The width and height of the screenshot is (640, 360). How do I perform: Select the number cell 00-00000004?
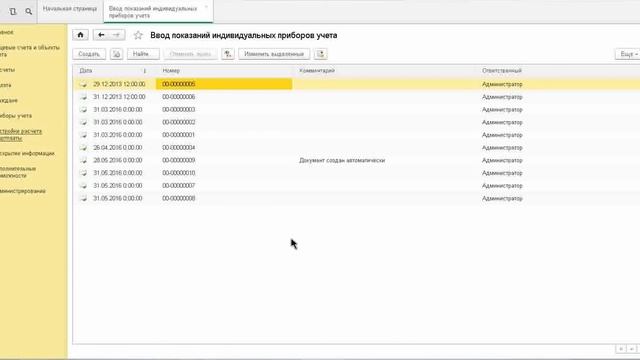coord(178,147)
